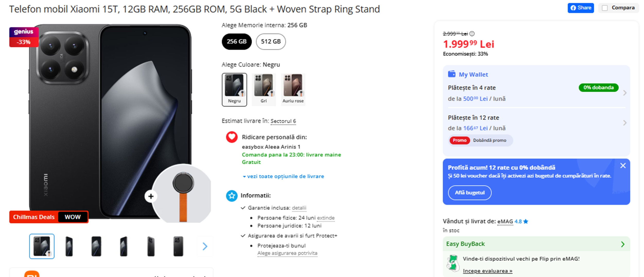Click the Află bugetul button

(470, 193)
